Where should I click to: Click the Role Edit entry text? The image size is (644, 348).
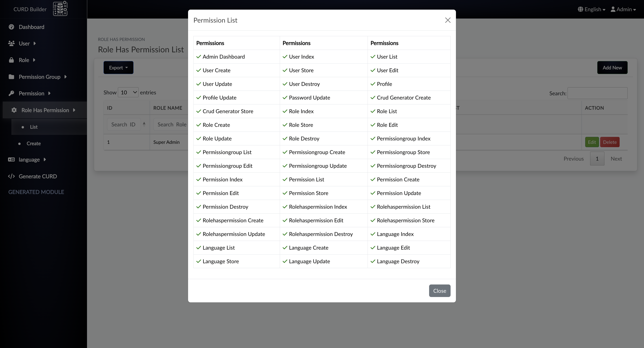[387, 125]
